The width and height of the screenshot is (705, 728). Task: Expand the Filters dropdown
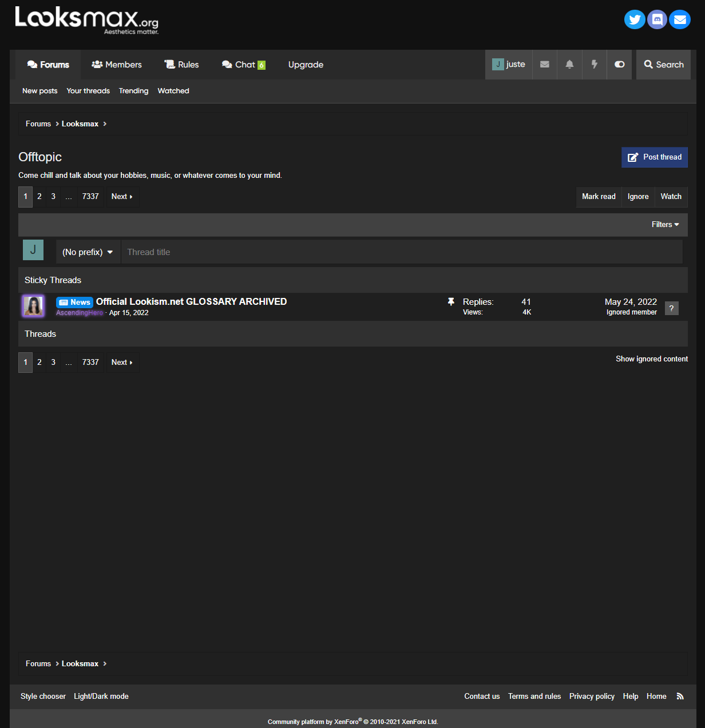665,225
